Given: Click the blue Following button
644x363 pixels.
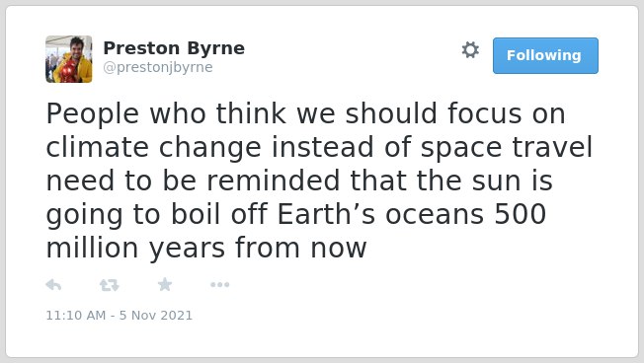Looking at the screenshot, I should [545, 56].
